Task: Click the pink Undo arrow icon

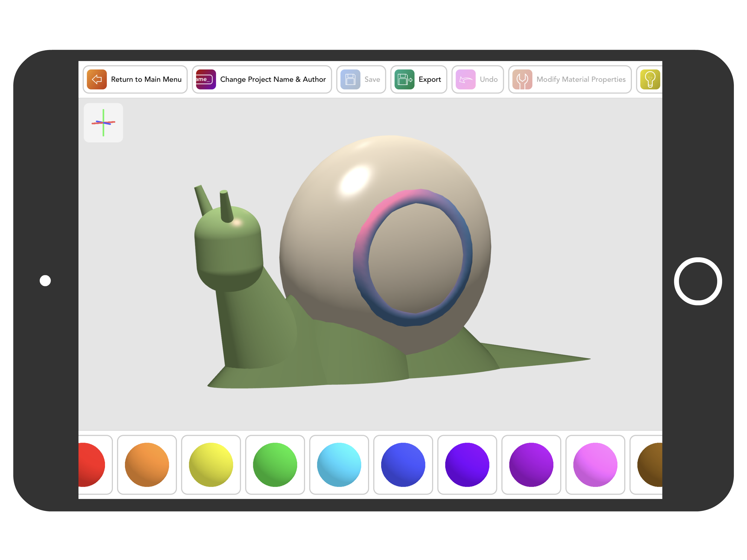Action: [x=465, y=79]
